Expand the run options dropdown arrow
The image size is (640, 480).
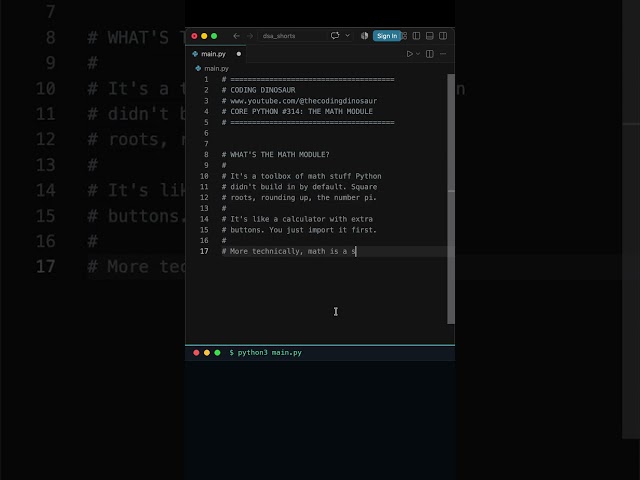click(418, 54)
